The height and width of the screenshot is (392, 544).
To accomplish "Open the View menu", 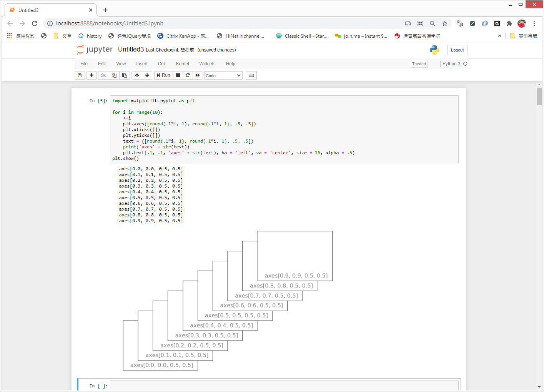I will tap(121, 64).
